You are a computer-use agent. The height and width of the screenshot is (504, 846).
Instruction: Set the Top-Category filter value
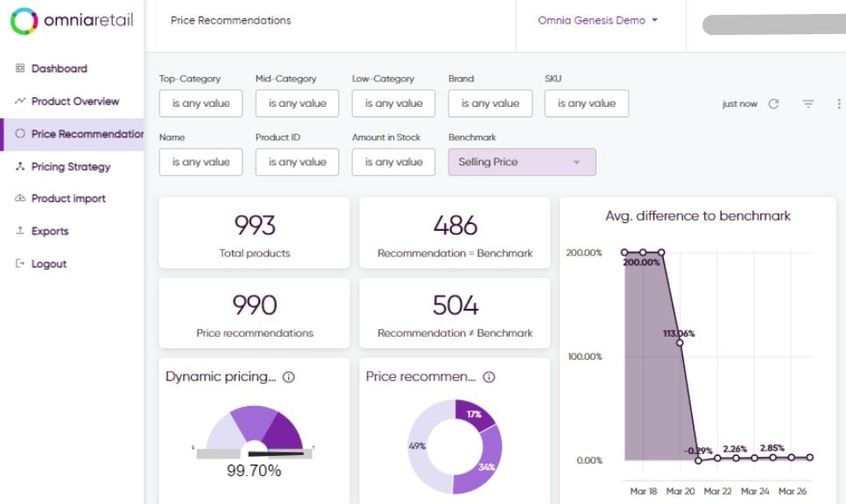(201, 103)
